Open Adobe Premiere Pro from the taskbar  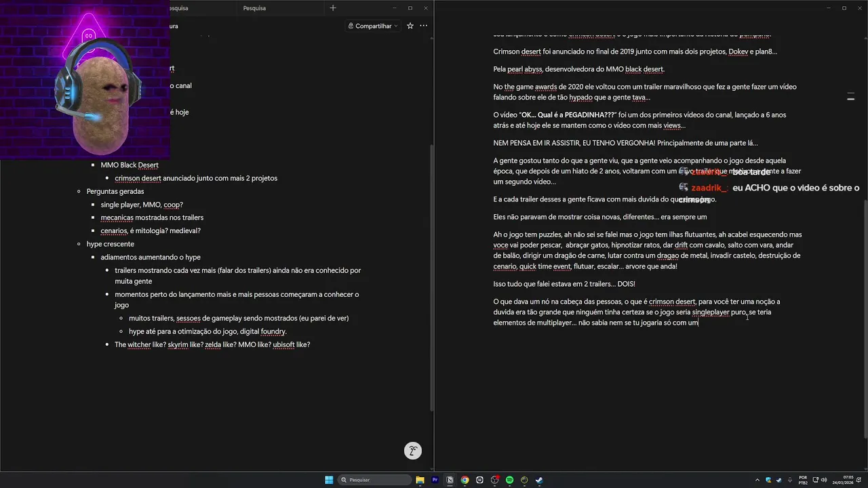click(435, 480)
